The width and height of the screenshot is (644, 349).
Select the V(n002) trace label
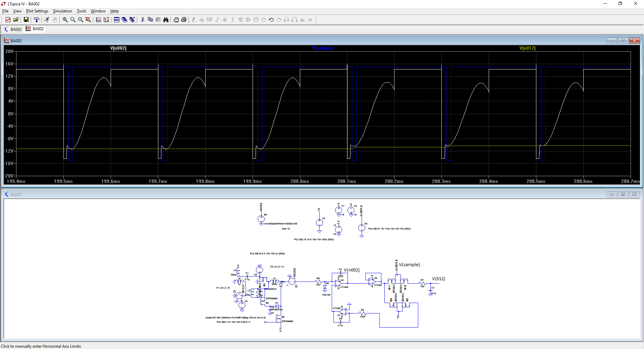click(118, 48)
